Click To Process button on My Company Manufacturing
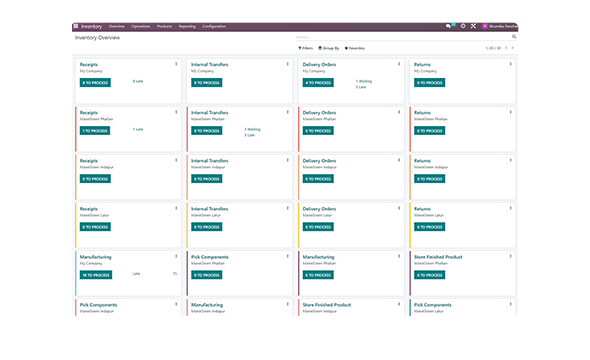Screen dimensions: 590x360 [96, 275]
